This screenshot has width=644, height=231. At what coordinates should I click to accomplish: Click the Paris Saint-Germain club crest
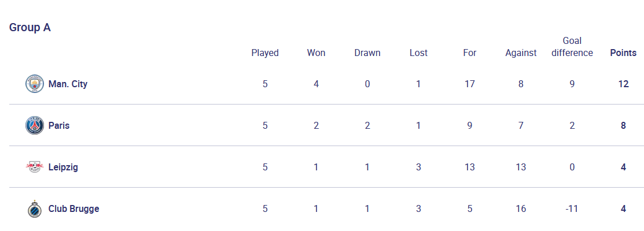35,125
